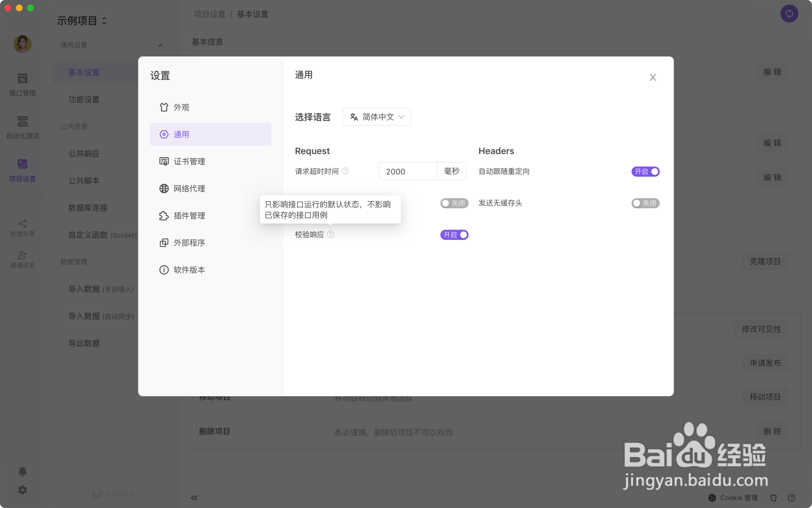Viewport: 812px width, 508px height.
Task: Open notifications bell icon
Action: pos(23,472)
